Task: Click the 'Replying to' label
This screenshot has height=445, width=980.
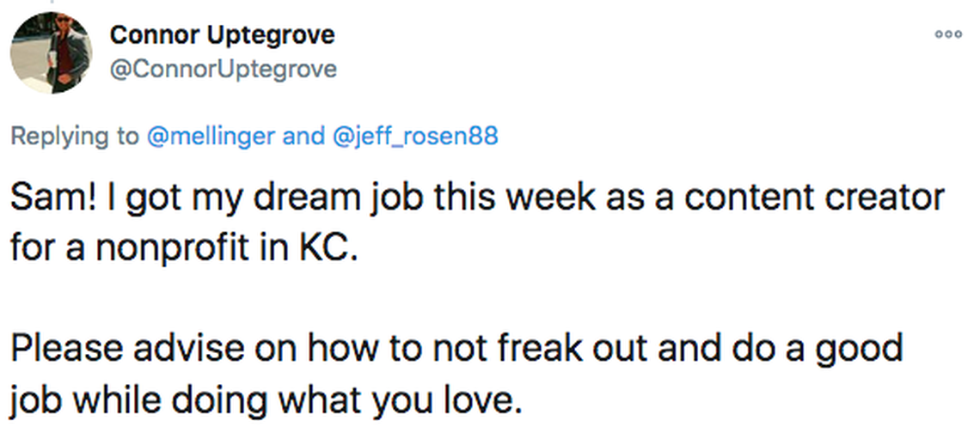Action: [x=74, y=136]
